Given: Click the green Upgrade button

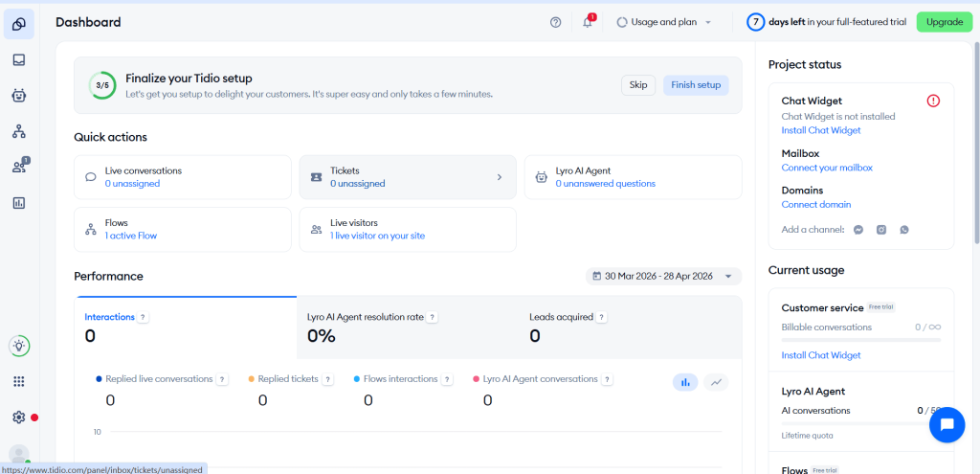Looking at the screenshot, I should (x=945, y=23).
